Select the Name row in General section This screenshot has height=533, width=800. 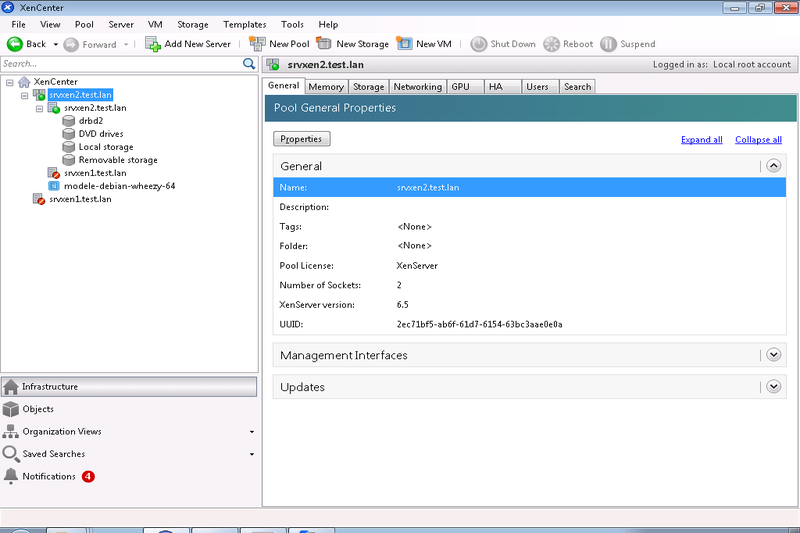tap(529, 187)
